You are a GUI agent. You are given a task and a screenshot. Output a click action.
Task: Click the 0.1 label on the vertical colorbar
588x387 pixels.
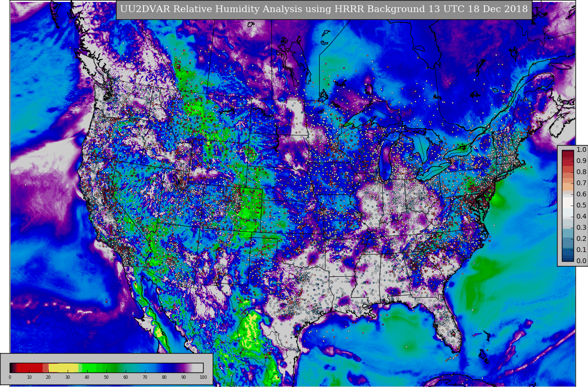581,250
